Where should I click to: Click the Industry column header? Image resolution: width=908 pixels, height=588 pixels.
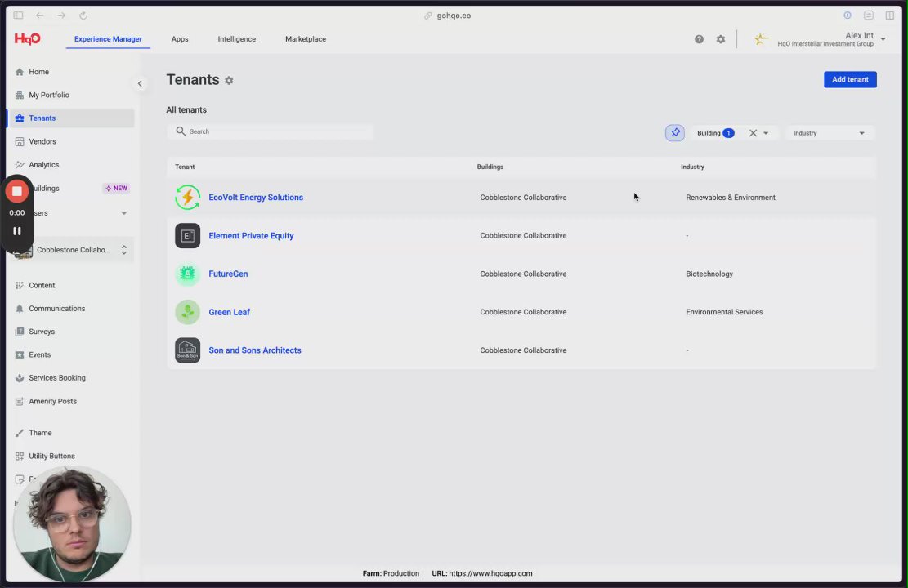[x=692, y=167]
